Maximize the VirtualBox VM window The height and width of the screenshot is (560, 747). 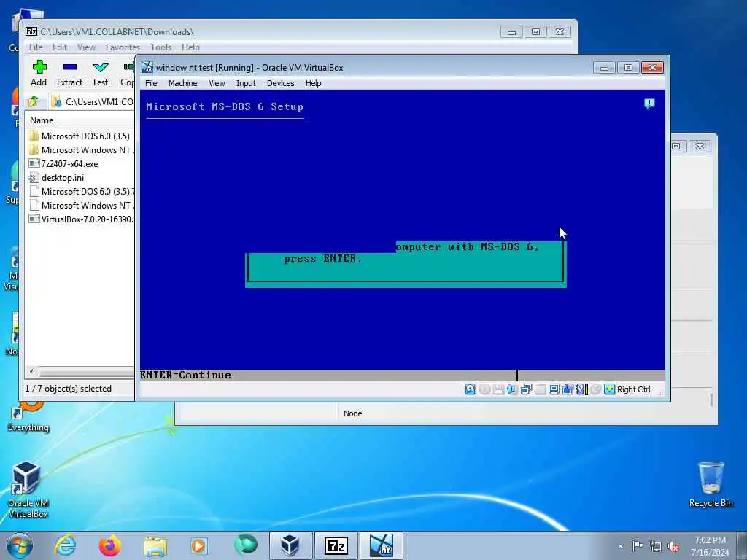[628, 68]
